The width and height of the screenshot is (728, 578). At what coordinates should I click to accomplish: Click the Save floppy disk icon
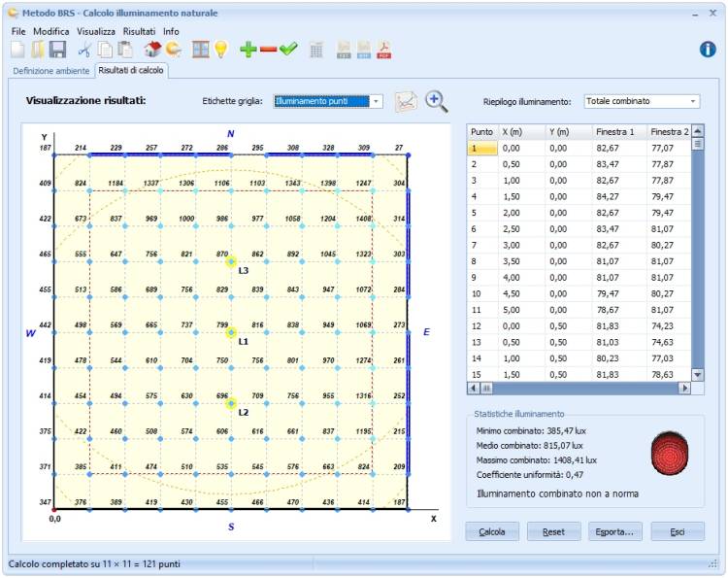pyautogui.click(x=57, y=50)
